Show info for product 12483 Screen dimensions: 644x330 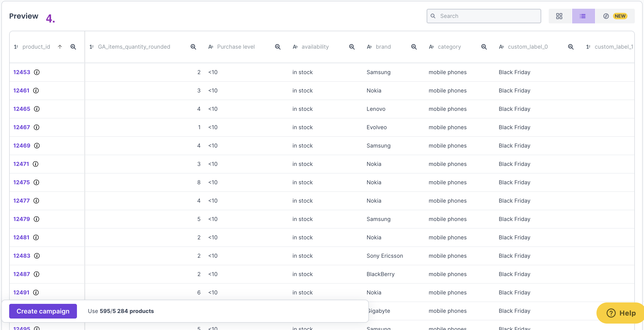(x=37, y=256)
